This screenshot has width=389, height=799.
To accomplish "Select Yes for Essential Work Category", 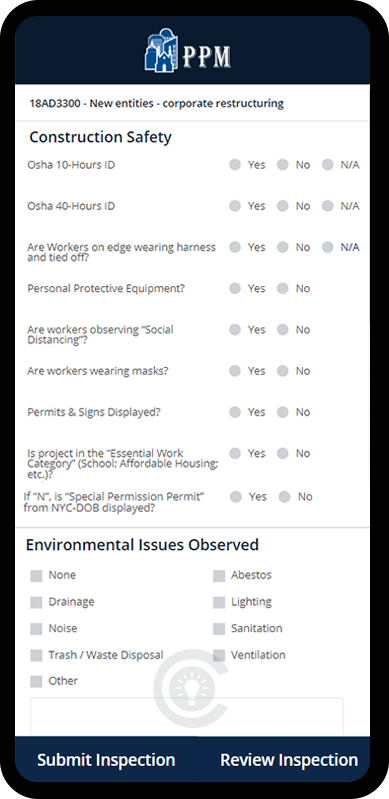I will (235, 454).
